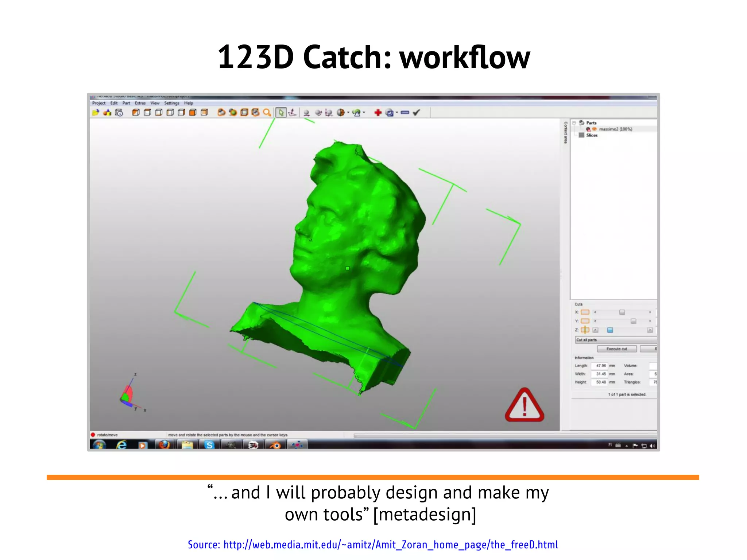Open the Edit menu

point(114,103)
